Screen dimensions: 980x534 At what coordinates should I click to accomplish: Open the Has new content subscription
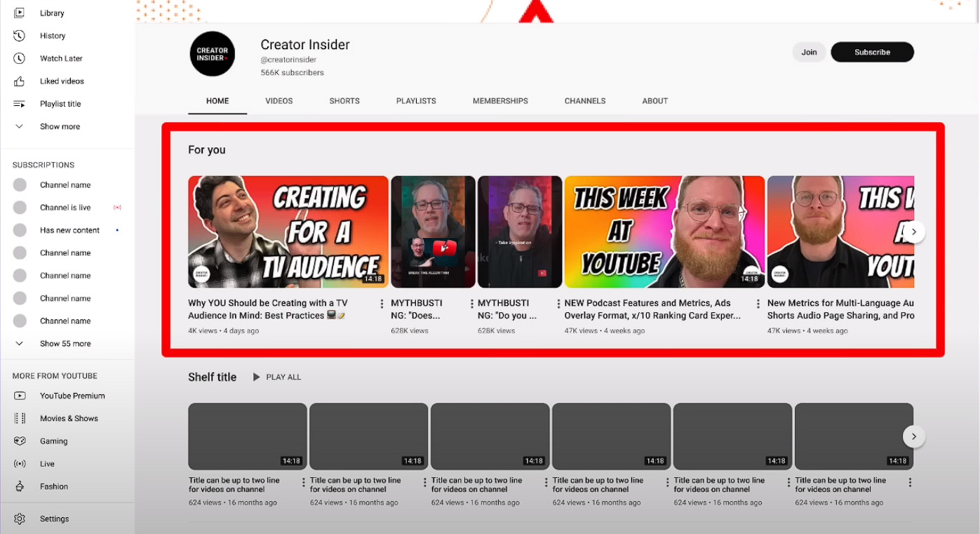coord(69,230)
